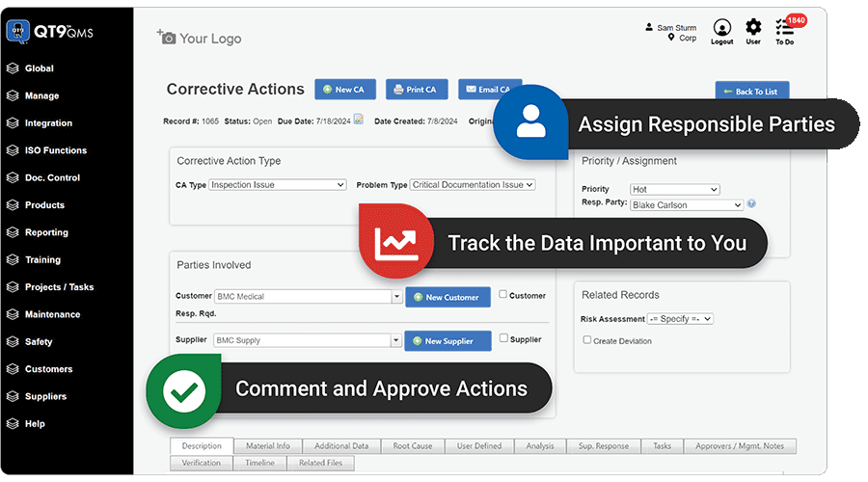Click the camera icon to add your logo
Image resolution: width=868 pixels, height=482 pixels.
pos(167,37)
